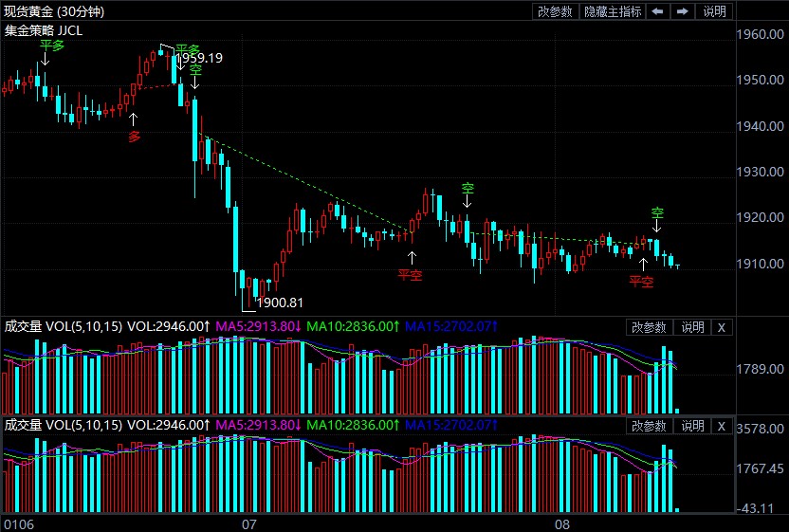This screenshot has height=532, width=789.
Task: Click the 1789.00 volume axis label
Action: point(760,369)
